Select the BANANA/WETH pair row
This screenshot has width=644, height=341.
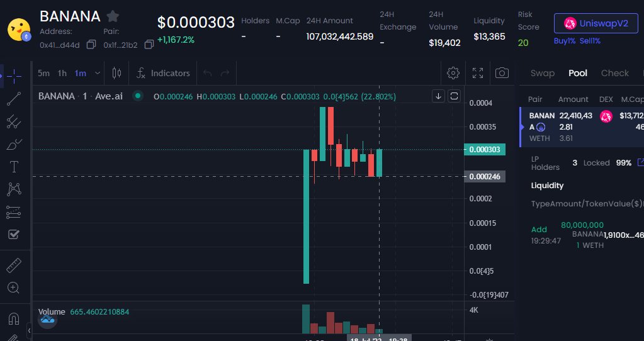[x=582, y=127]
